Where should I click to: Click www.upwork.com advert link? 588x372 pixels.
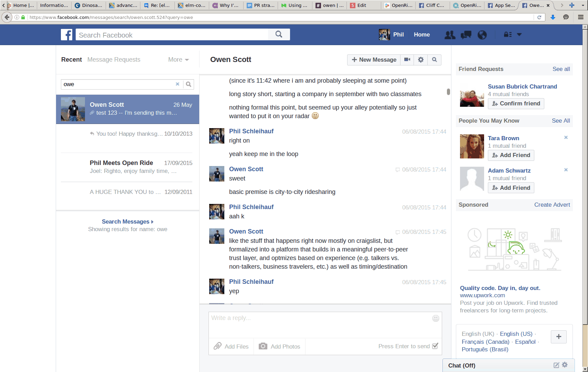pos(482,295)
